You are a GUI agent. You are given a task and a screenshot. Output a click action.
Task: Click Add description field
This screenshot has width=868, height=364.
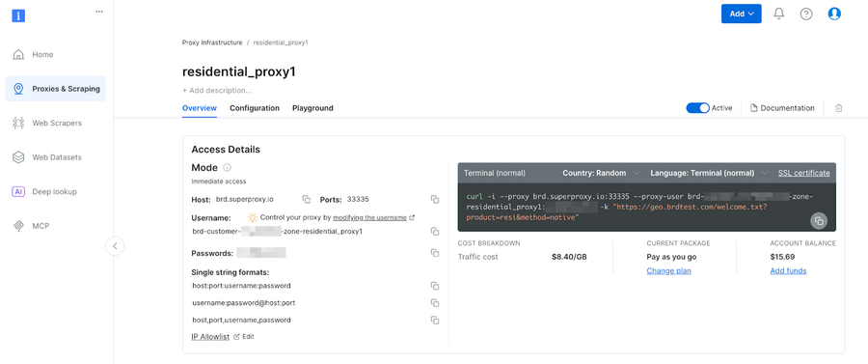[x=217, y=91]
